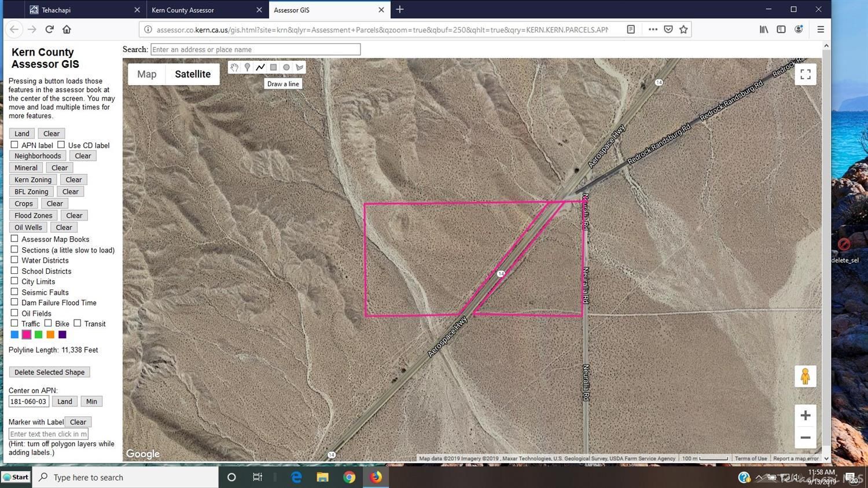The height and width of the screenshot is (488, 868).
Task: Enable the Water Districts layer
Action: (x=14, y=259)
